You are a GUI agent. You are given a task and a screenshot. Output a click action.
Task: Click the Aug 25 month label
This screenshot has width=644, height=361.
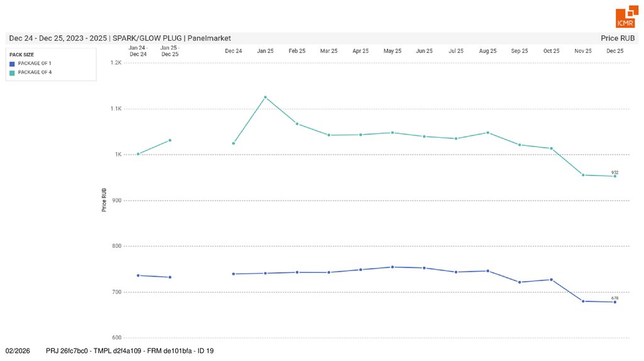(488, 51)
